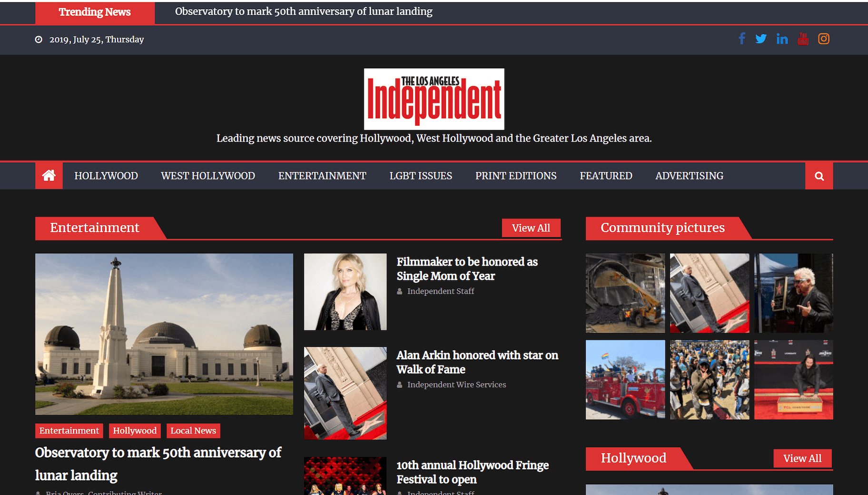Open the Advertising menu item
The width and height of the screenshot is (868, 495).
(689, 176)
